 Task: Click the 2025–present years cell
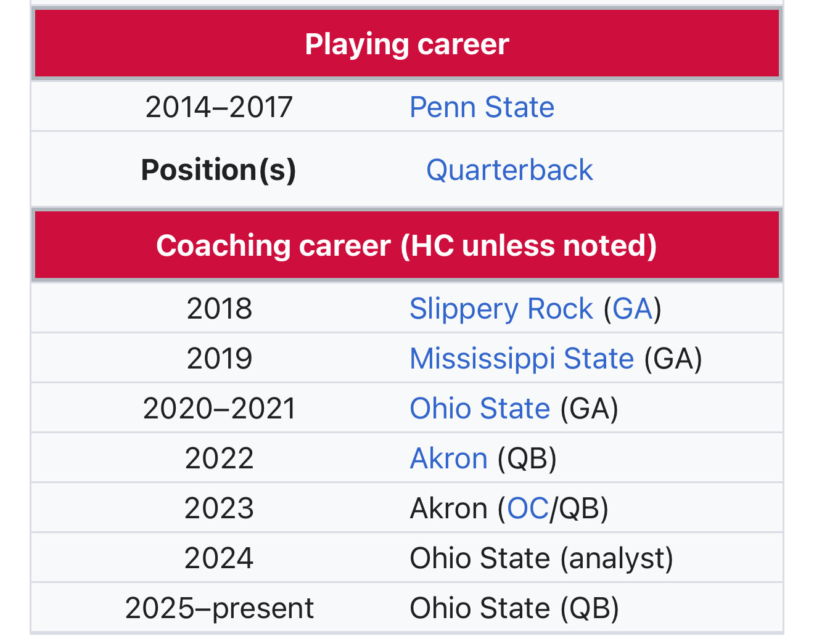(220, 608)
